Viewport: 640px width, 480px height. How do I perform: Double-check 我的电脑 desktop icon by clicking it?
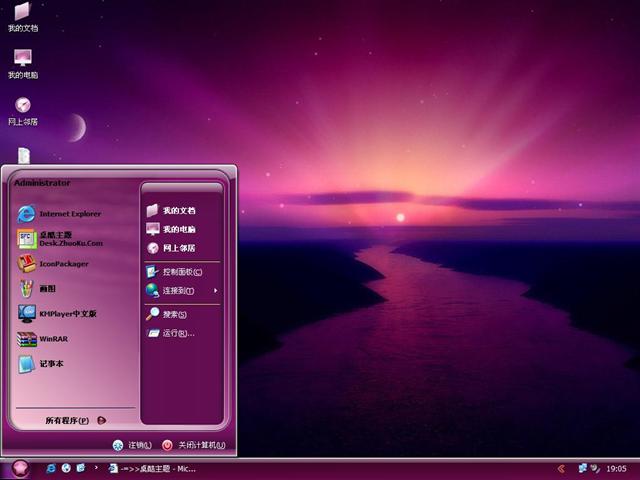click(22, 62)
